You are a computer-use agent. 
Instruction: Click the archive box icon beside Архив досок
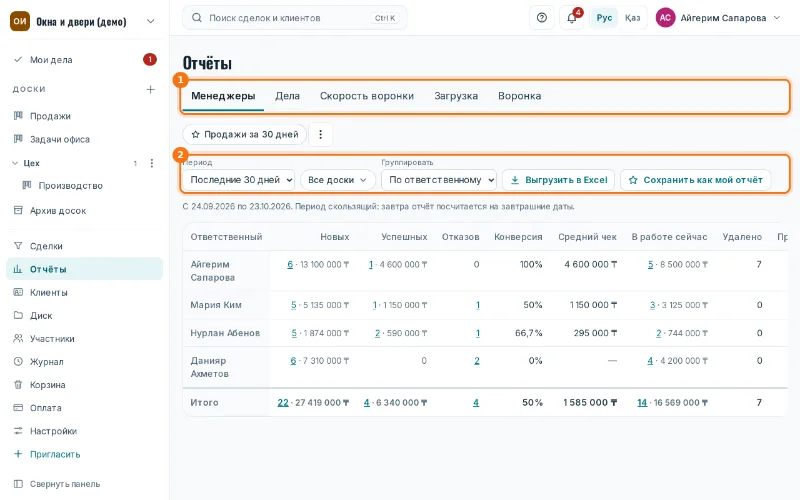(18, 210)
